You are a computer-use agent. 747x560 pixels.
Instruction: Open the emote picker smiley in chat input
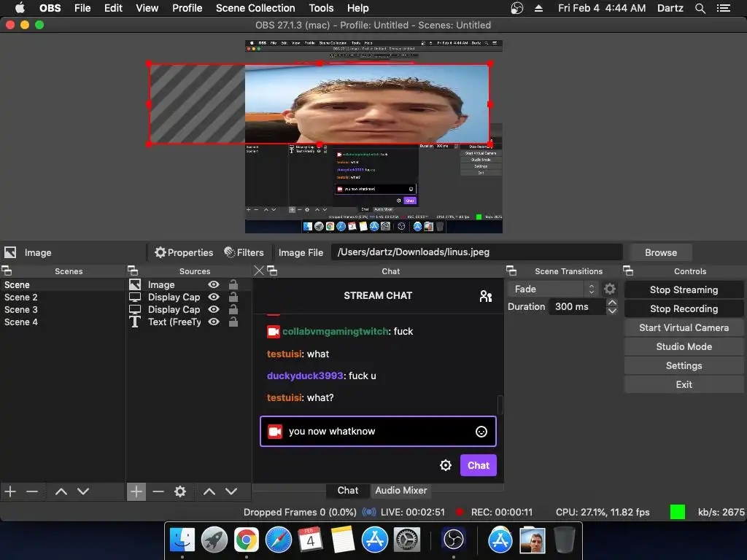pos(481,432)
